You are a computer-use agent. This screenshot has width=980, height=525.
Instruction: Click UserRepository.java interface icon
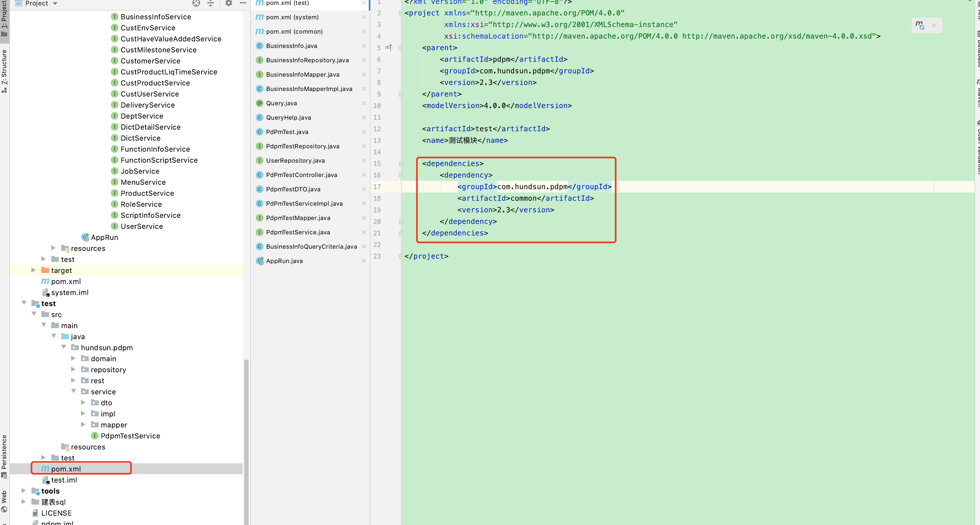tap(259, 161)
